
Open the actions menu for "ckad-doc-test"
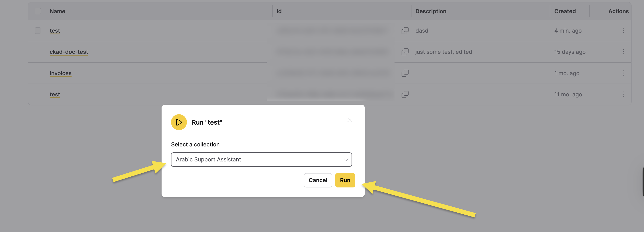pyautogui.click(x=623, y=52)
